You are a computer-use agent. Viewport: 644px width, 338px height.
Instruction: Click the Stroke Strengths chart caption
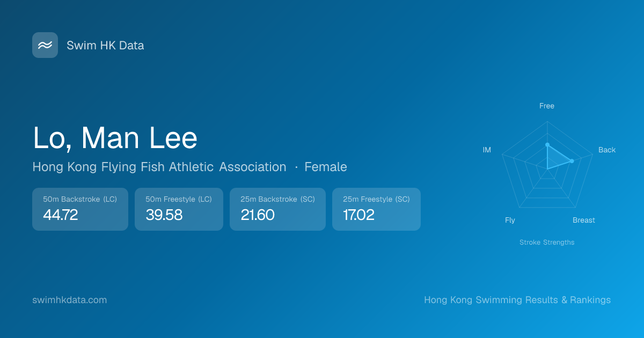[x=547, y=243]
